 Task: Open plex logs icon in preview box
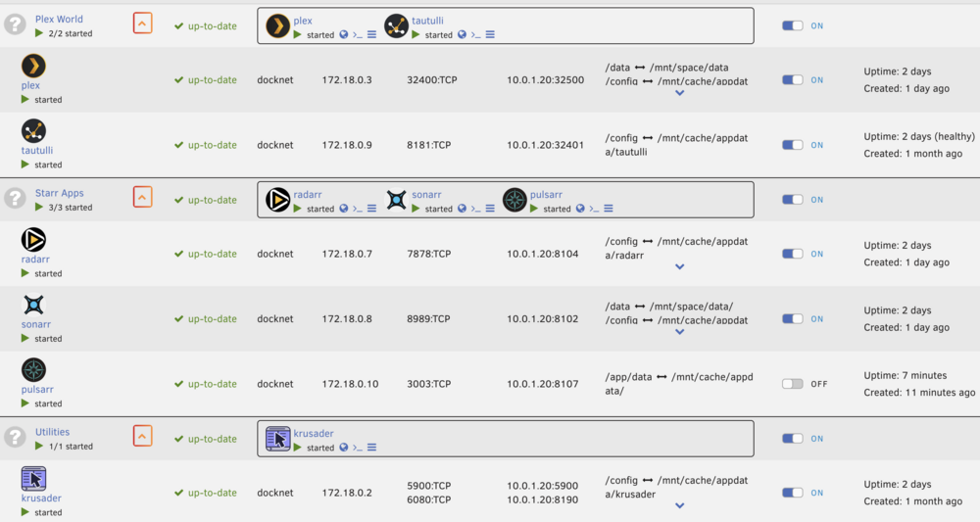[371, 35]
